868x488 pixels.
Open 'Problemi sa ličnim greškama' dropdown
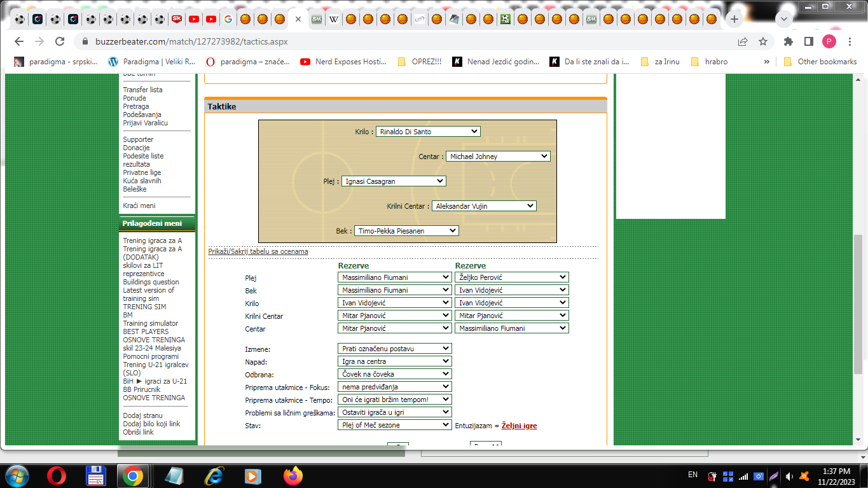(x=395, y=412)
